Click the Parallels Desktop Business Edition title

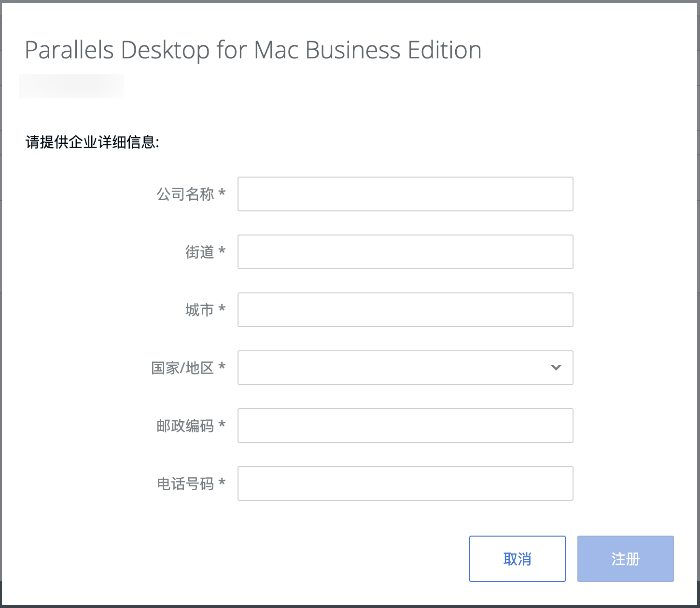(253, 50)
